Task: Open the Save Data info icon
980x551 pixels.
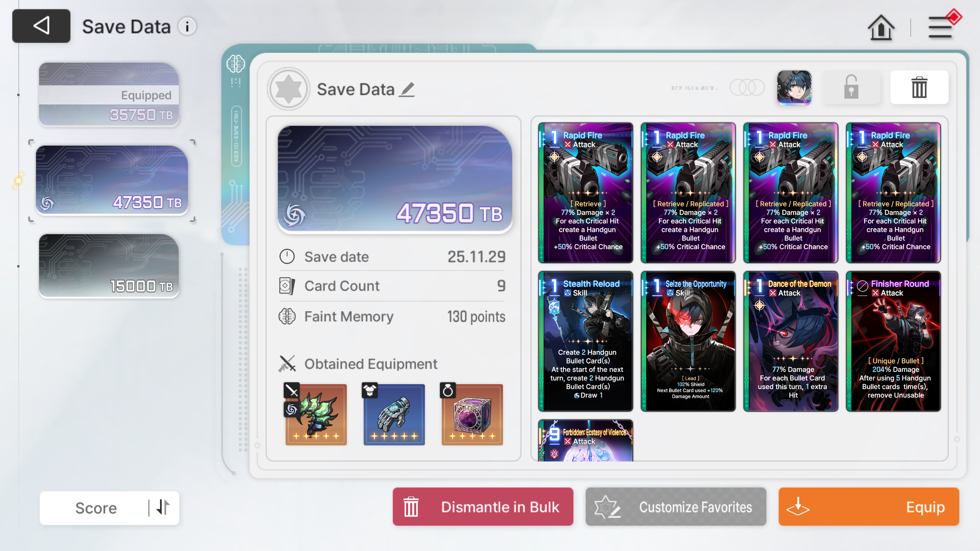Action: pos(187,27)
